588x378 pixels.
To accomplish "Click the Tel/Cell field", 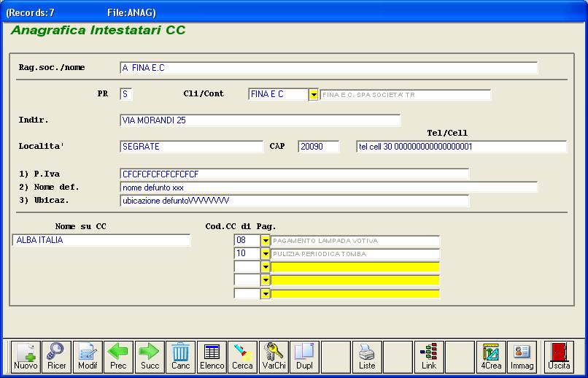I will coord(461,147).
